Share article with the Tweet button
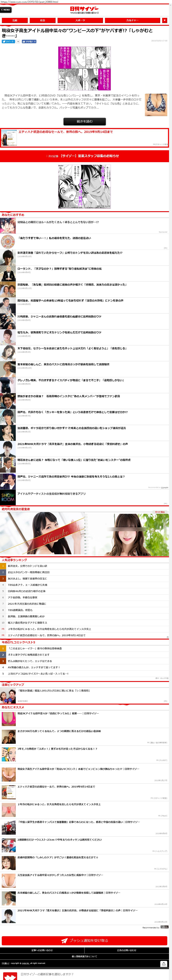 (x=8, y=42)
